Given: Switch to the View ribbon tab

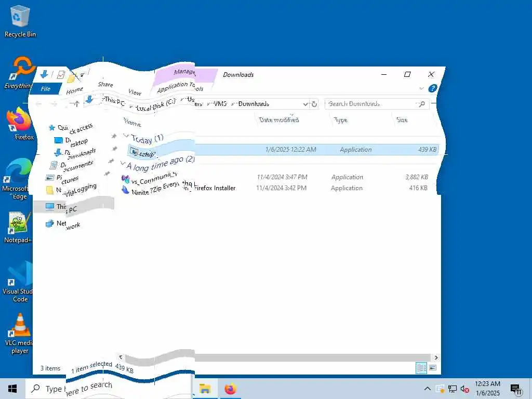Looking at the screenshot, I should (135, 92).
